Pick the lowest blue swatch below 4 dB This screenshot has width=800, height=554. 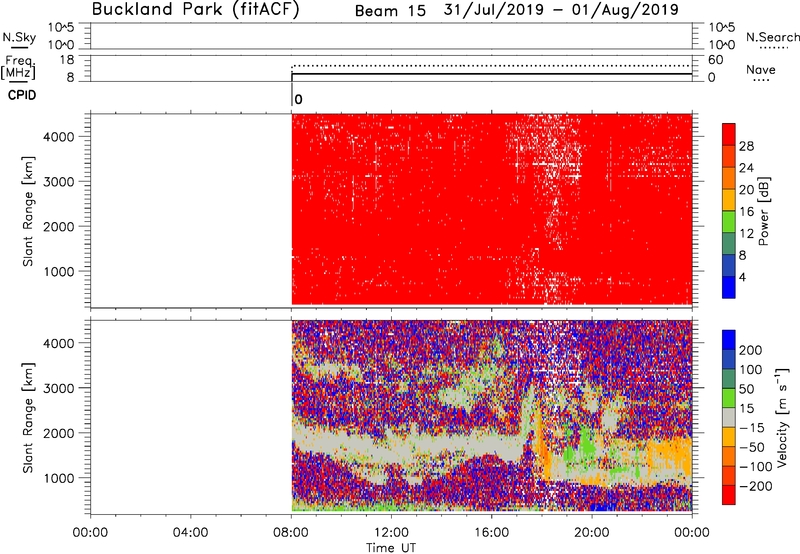(x=729, y=288)
